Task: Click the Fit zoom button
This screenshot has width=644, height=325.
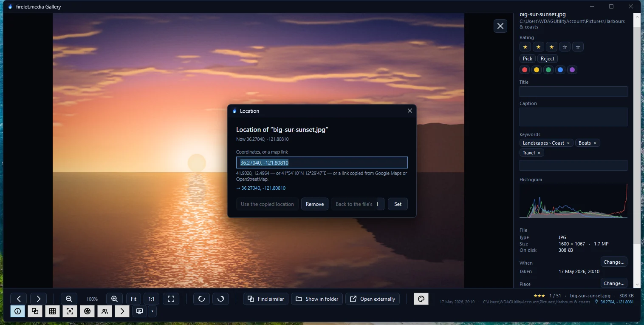Action: (133, 299)
